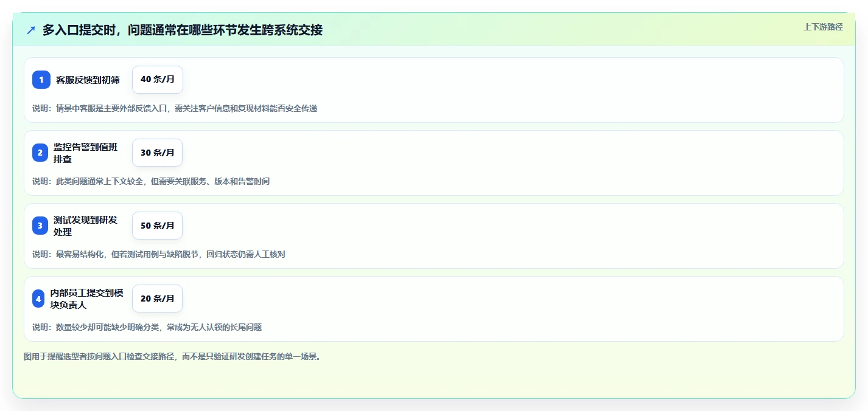
Task: Click the heading 多入口提交时，问题通常在哪些环节发生跨系统交接
Action: (x=183, y=30)
